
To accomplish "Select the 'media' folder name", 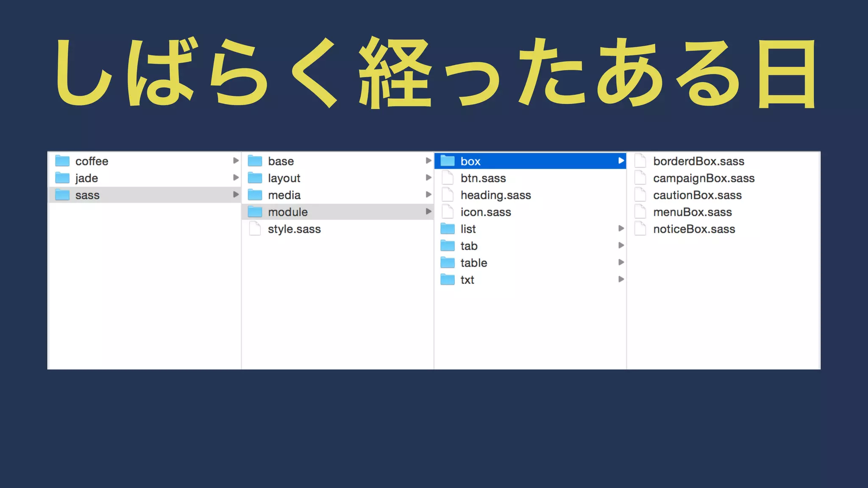I will (284, 195).
